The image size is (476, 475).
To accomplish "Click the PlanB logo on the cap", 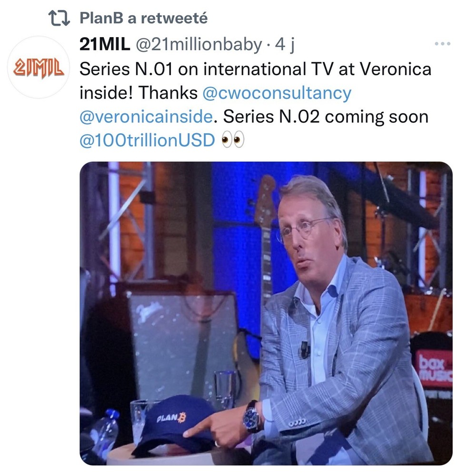I will 171,417.
